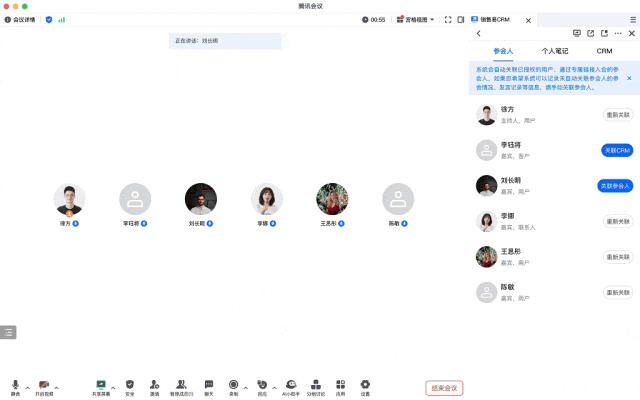Expand microphone options arrow

27,386
